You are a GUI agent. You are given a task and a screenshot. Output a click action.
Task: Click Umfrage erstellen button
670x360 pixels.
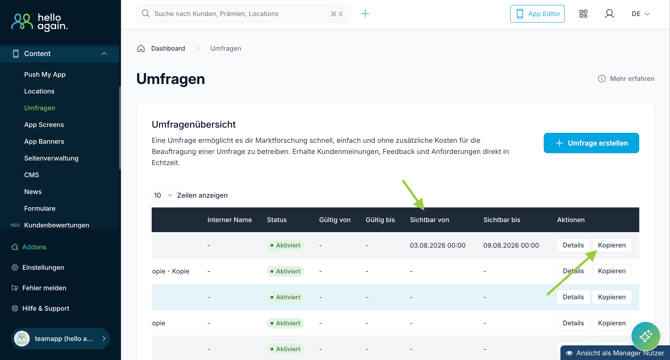(x=591, y=143)
